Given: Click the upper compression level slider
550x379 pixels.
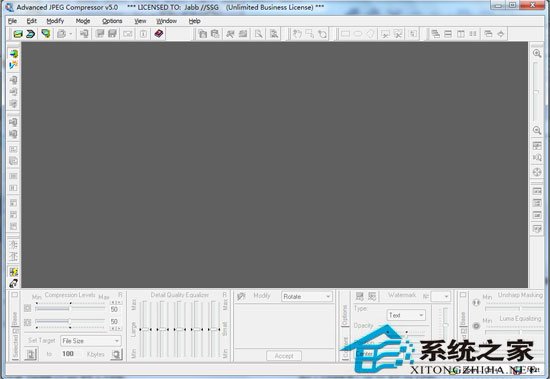Looking at the screenshot, I should [x=70, y=308].
